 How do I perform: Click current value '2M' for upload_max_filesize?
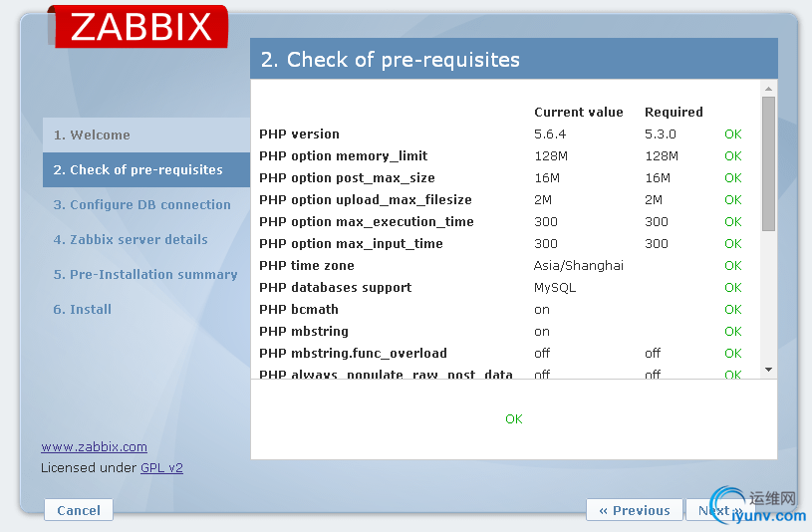[x=543, y=200]
